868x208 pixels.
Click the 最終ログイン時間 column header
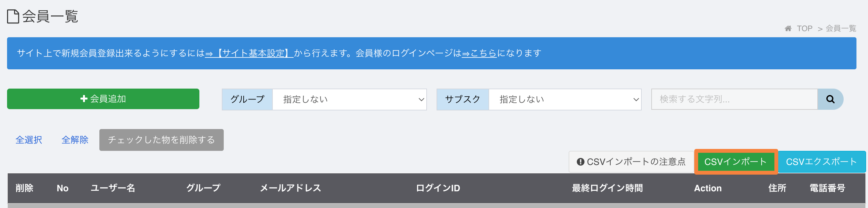607,188
